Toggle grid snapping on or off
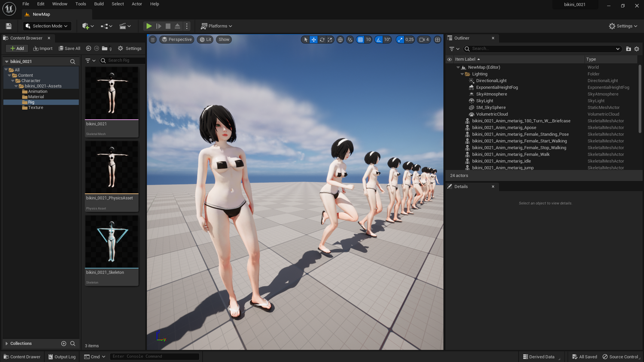The height and width of the screenshot is (362, 644). [360, 39]
